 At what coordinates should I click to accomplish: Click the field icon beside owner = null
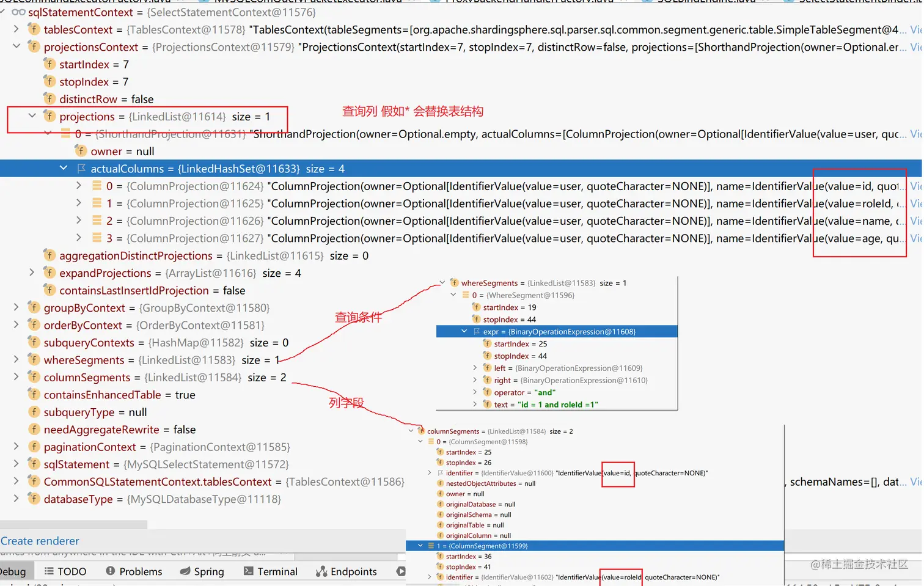pyautogui.click(x=79, y=151)
